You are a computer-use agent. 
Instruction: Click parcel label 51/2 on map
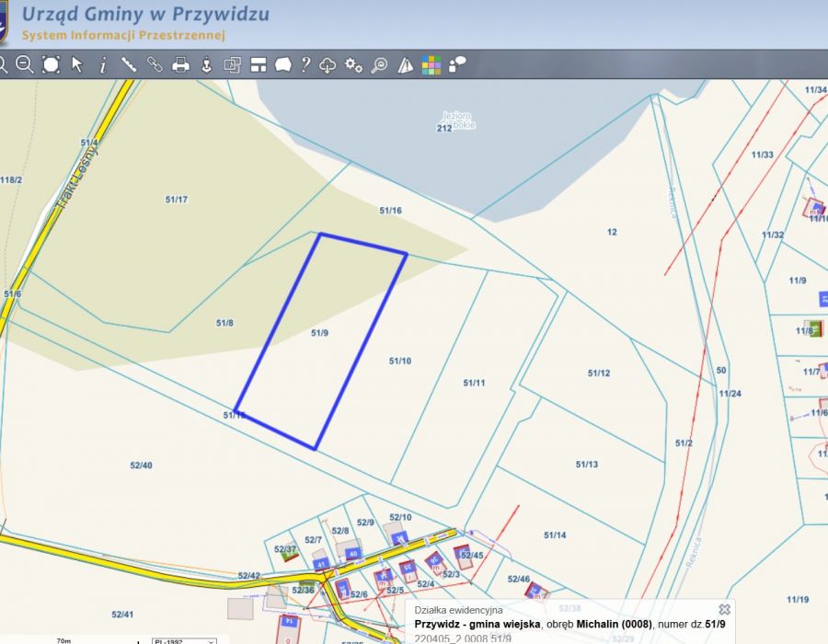pyautogui.click(x=684, y=443)
